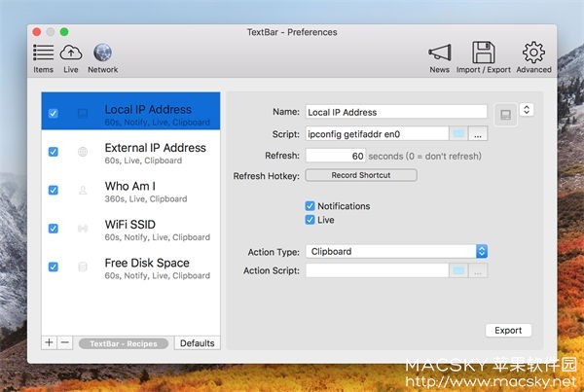Click the stepper arrows beside the image well

pos(527,110)
